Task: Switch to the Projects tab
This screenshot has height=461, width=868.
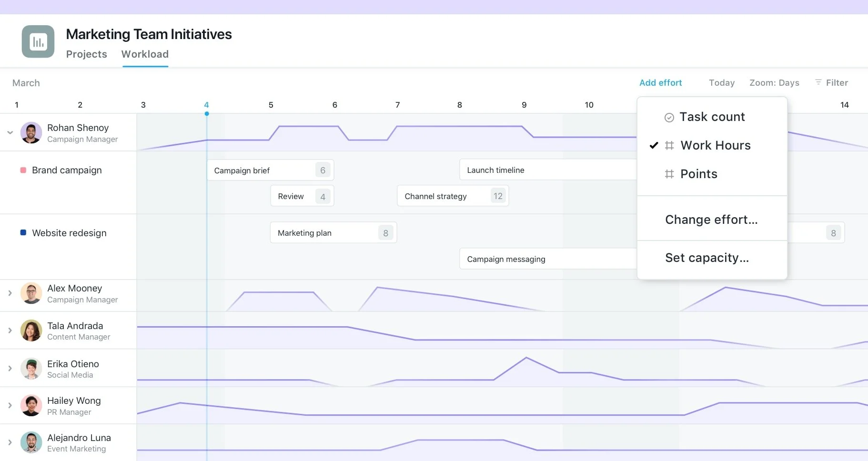Action: (86, 54)
